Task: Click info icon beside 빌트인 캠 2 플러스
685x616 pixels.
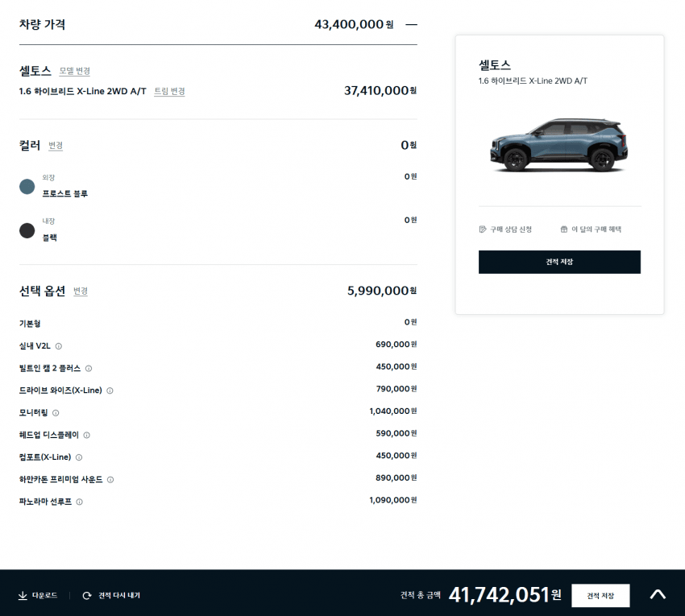Action: 89,369
